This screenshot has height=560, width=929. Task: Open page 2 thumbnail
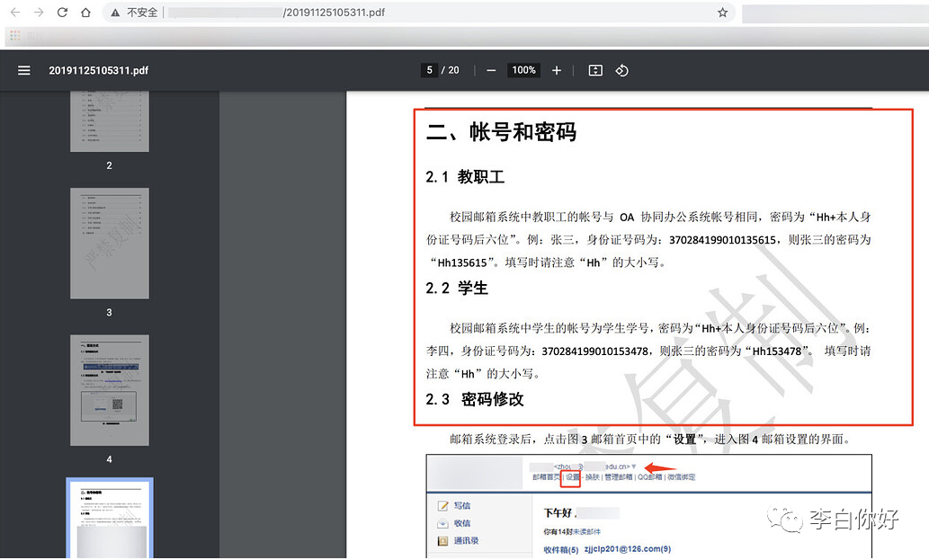[x=110, y=121]
